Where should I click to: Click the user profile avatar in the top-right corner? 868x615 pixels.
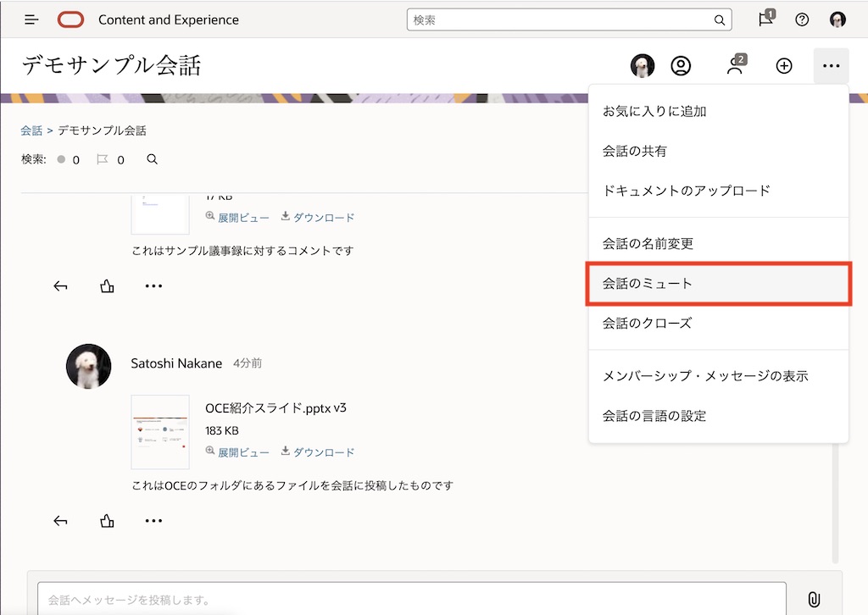837,19
